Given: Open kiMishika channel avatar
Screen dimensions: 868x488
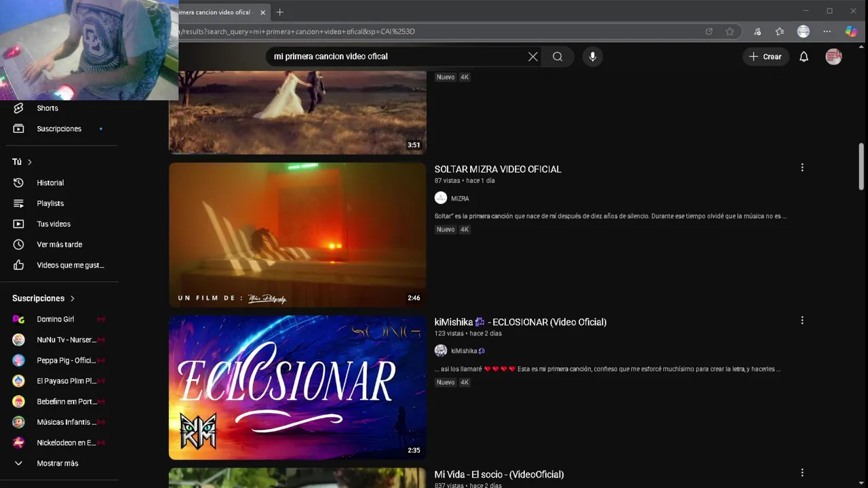Looking at the screenshot, I should pos(441,350).
